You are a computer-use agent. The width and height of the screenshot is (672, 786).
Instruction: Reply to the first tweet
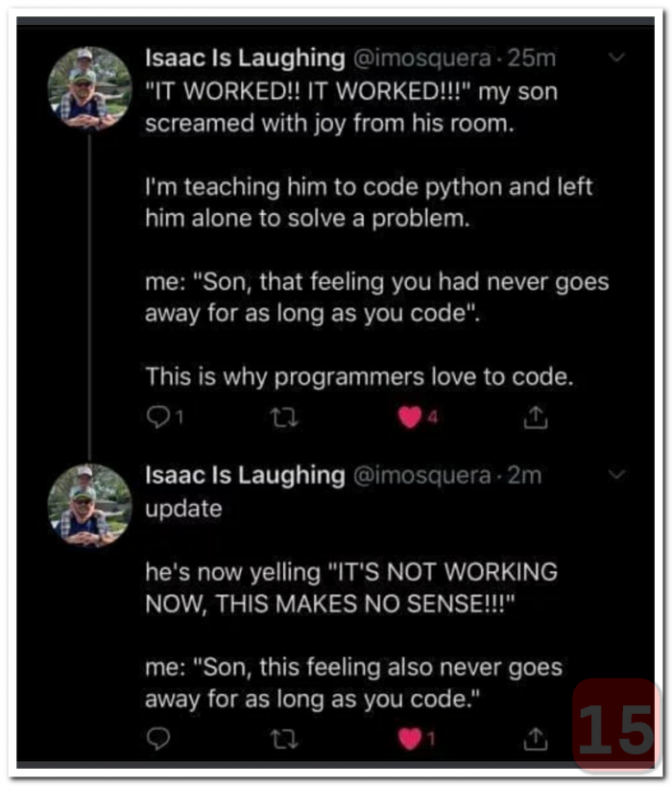coord(156,417)
